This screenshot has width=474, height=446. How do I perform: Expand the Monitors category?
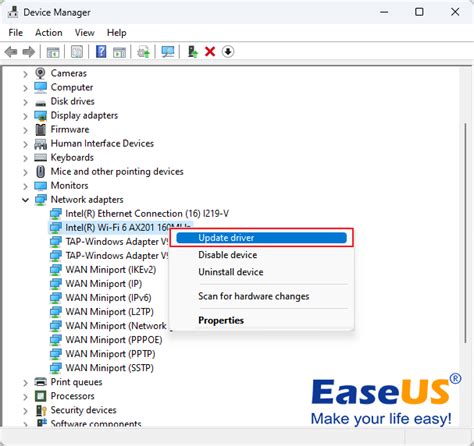25,186
